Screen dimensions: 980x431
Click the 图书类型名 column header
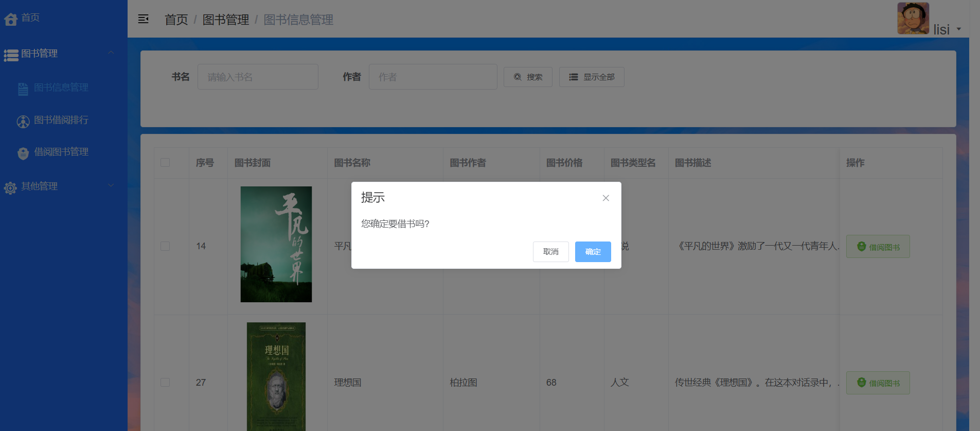[633, 163]
